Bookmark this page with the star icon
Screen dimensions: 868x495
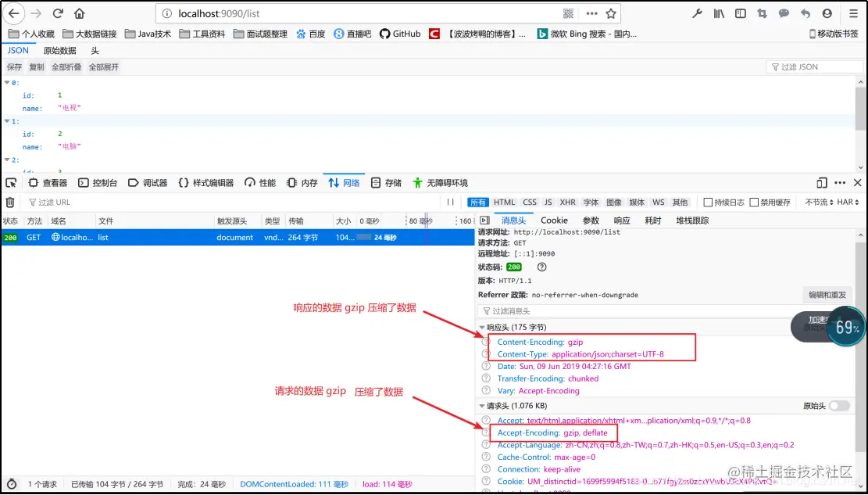pos(611,13)
